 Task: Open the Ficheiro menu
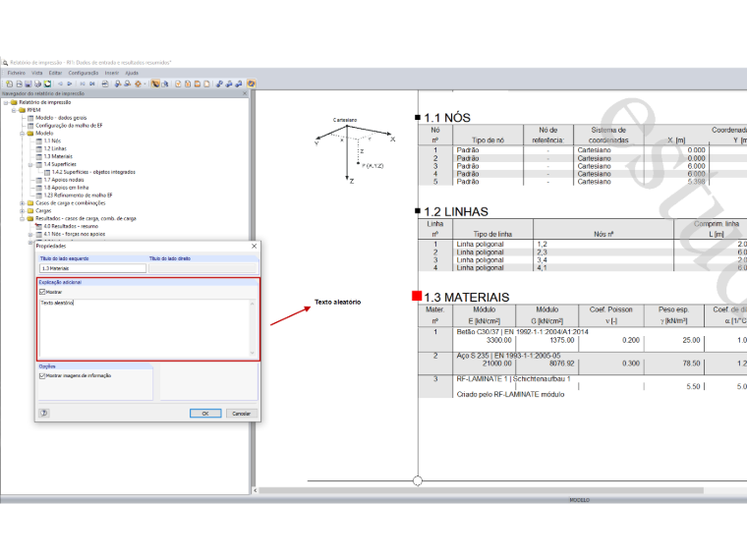(16, 73)
